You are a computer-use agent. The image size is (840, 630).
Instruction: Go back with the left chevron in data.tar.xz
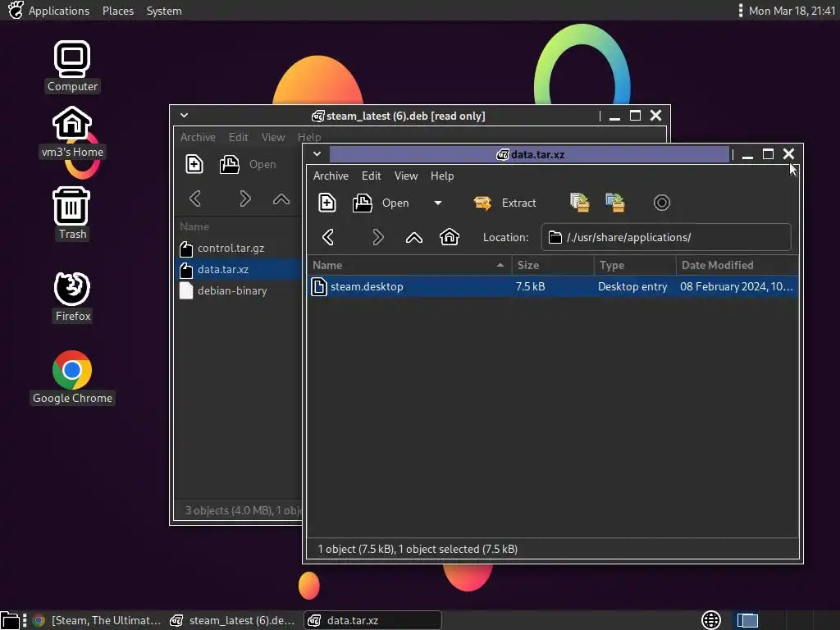(x=328, y=237)
